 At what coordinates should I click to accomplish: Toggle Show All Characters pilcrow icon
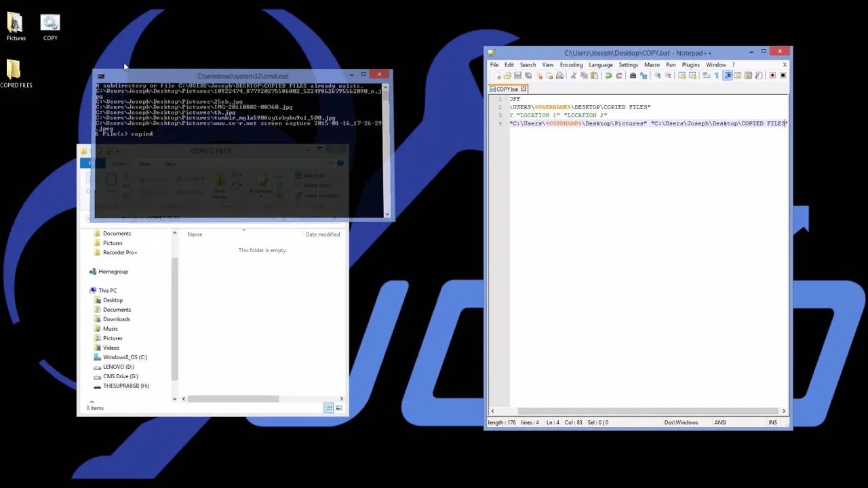pos(717,75)
